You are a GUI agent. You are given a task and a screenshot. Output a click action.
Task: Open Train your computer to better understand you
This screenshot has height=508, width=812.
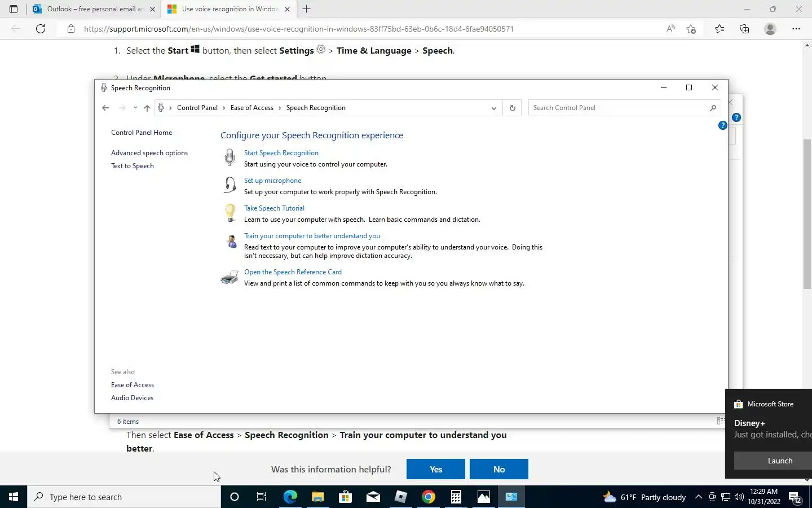(312, 236)
